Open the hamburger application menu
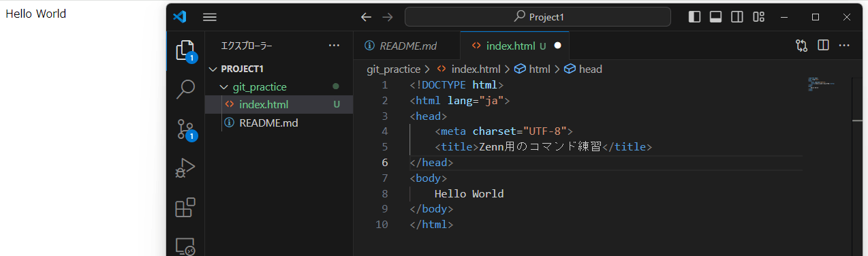 [210, 17]
